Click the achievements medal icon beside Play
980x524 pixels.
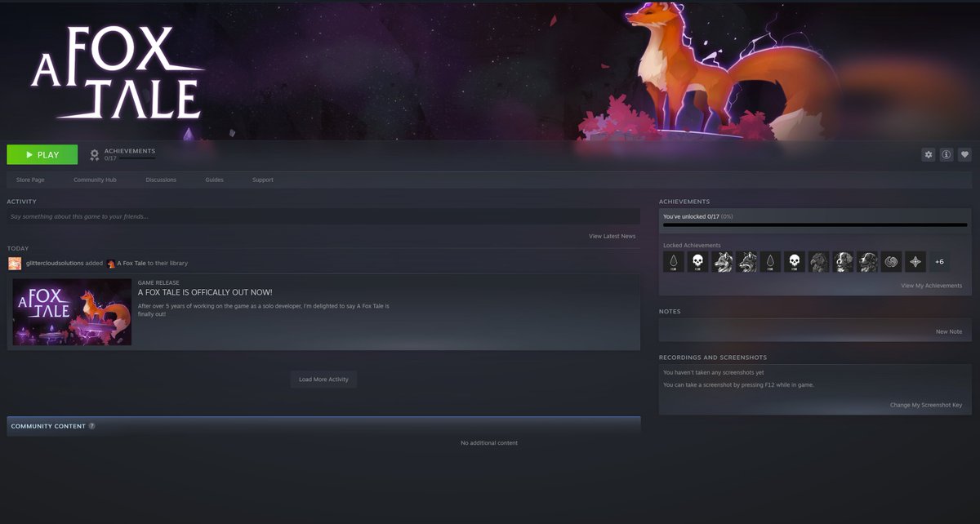(x=95, y=154)
